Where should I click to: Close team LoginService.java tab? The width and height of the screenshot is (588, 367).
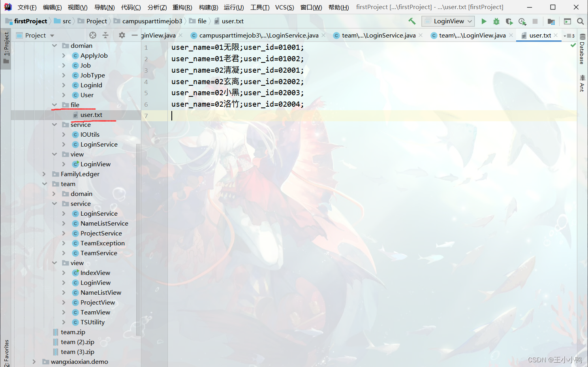(x=421, y=35)
